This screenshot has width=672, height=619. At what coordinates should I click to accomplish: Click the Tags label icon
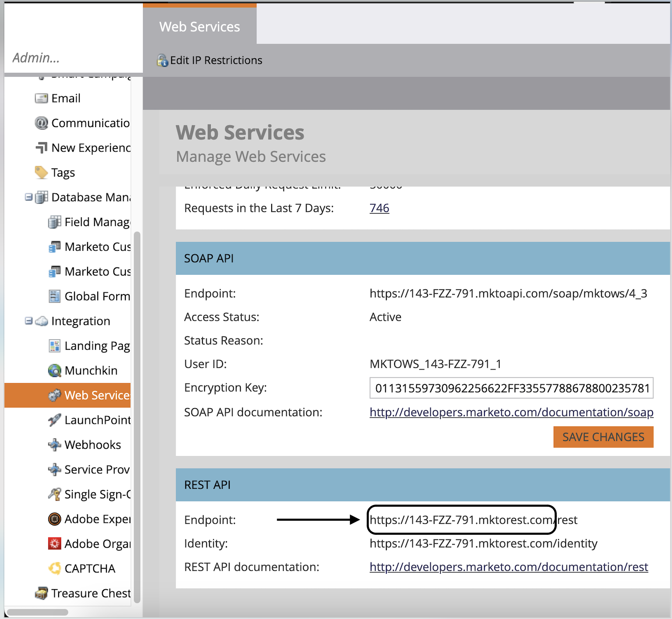coord(41,172)
